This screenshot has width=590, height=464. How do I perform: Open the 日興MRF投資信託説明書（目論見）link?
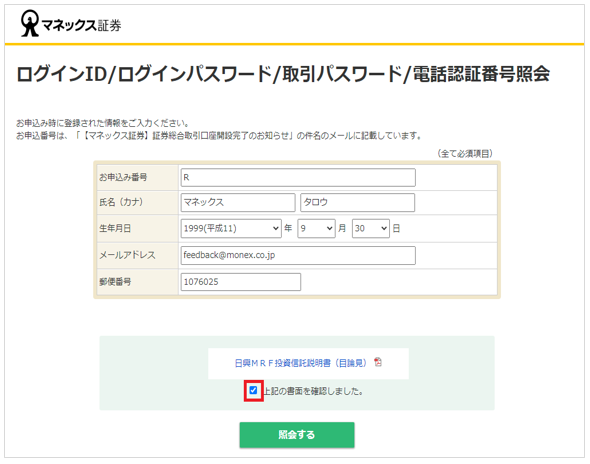coord(300,363)
